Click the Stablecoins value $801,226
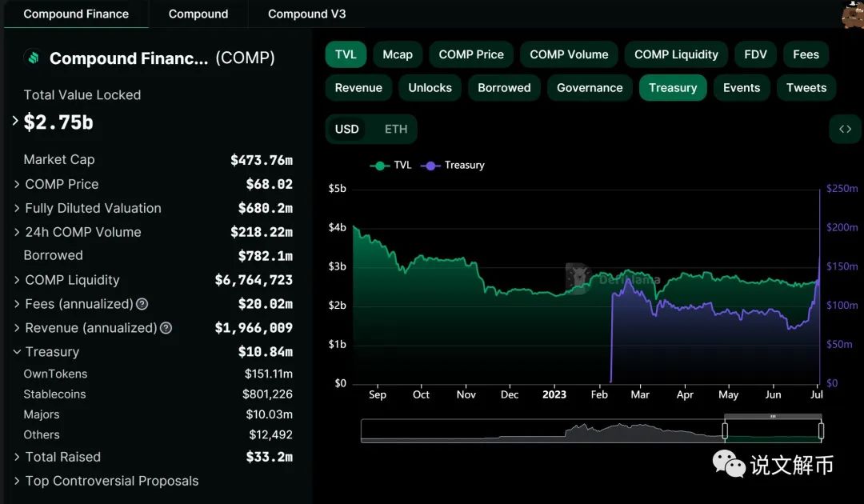This screenshot has height=504, width=864. [268, 394]
